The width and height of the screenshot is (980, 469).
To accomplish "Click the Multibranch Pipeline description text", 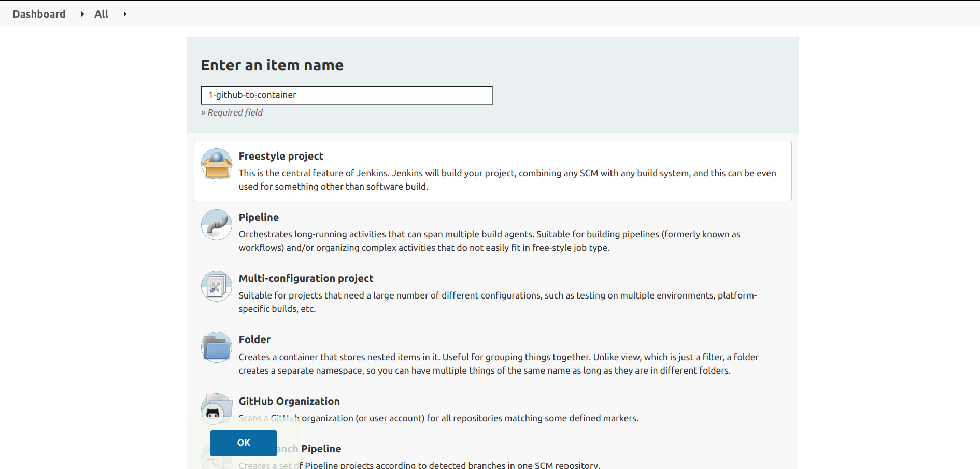I will click(x=419, y=465).
